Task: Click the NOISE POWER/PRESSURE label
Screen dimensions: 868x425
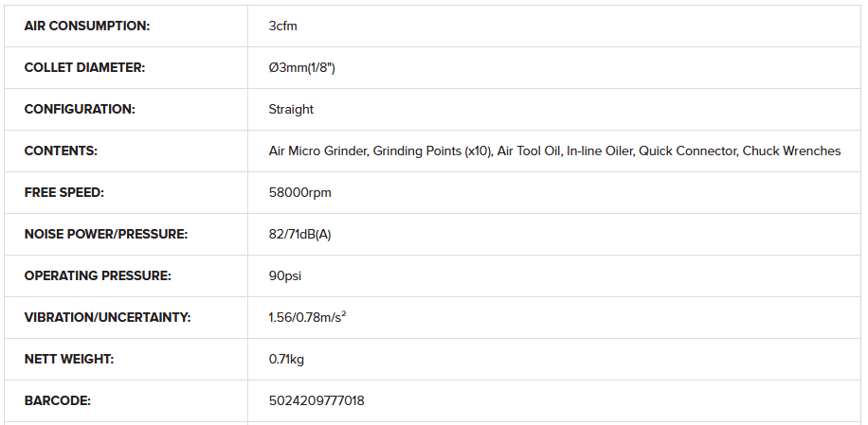Action: (106, 235)
